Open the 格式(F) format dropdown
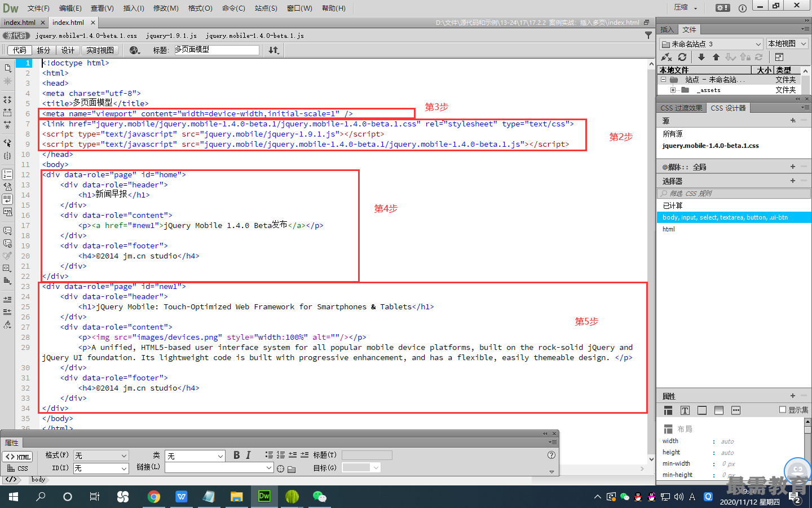Image resolution: width=812 pixels, height=508 pixels. [101, 456]
